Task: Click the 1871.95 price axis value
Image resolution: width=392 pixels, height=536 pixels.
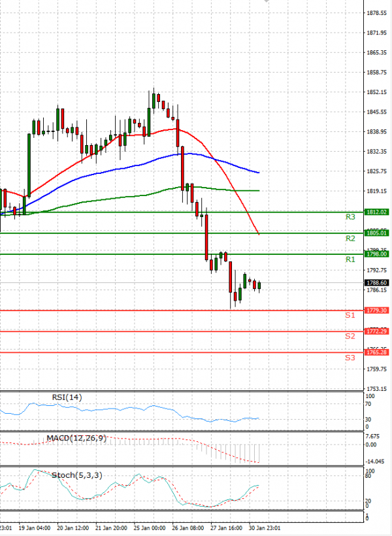Action: (376, 33)
